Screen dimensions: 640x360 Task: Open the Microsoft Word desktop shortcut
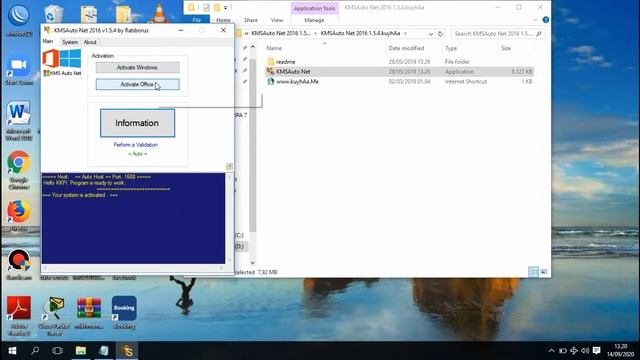tap(18, 114)
